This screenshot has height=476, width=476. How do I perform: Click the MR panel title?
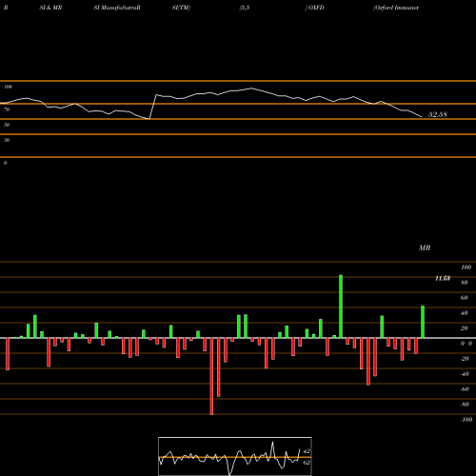[x=425, y=248]
